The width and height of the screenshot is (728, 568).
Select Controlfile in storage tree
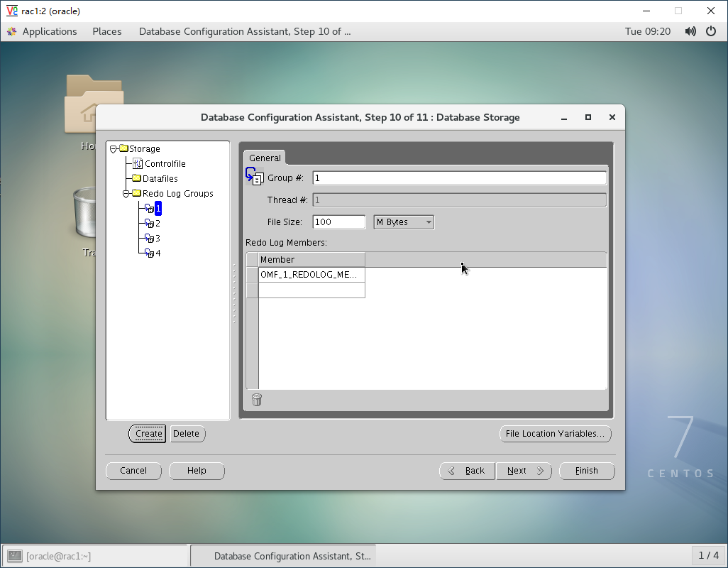click(x=165, y=163)
